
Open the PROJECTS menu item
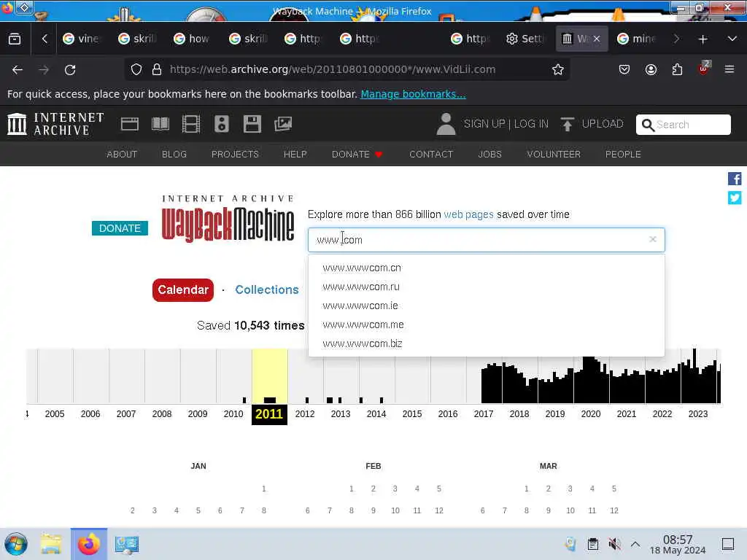click(235, 155)
